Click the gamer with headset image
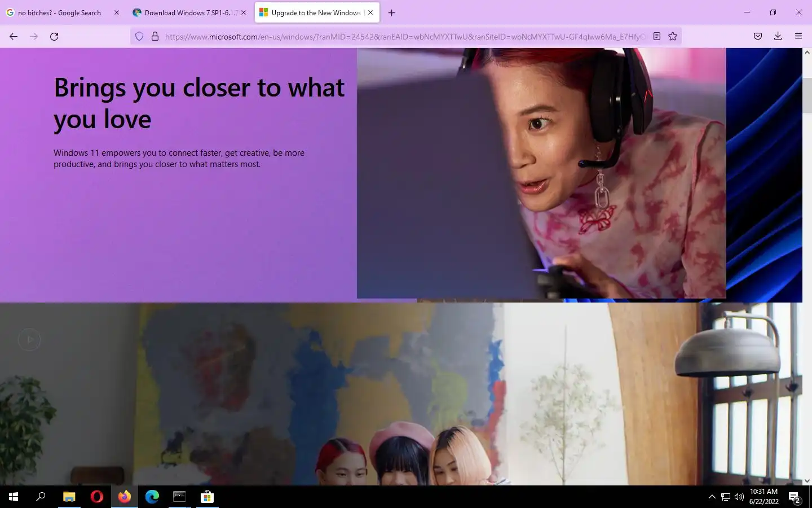Screen dimensions: 812x508 coord(541,173)
